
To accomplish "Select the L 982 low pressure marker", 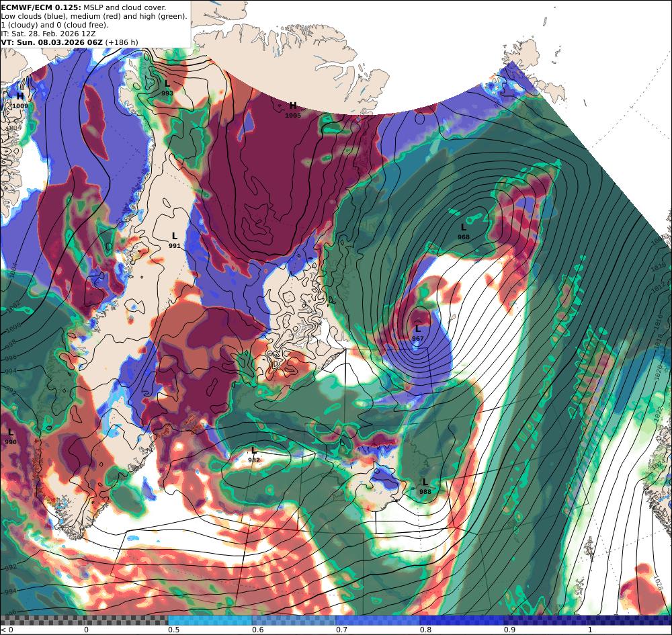I will tap(254, 455).
